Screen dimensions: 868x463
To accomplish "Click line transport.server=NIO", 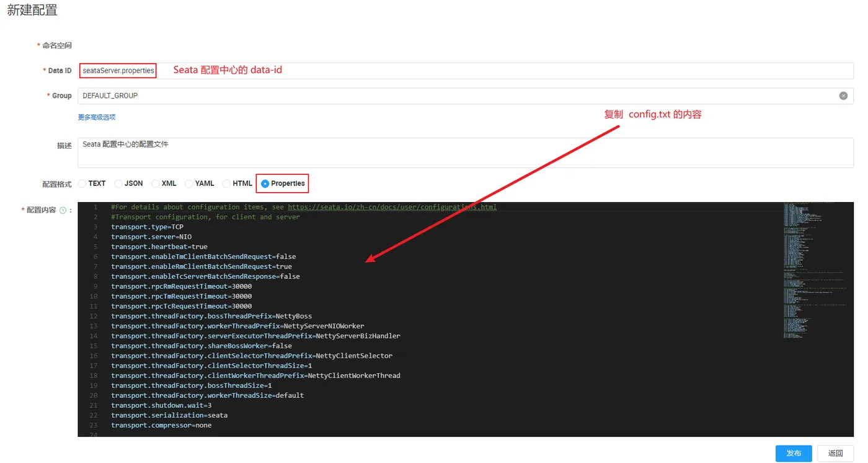I will click(151, 237).
